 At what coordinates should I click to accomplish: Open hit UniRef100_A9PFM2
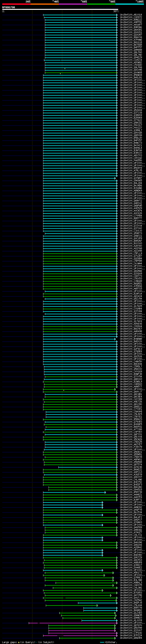(131, 22)
